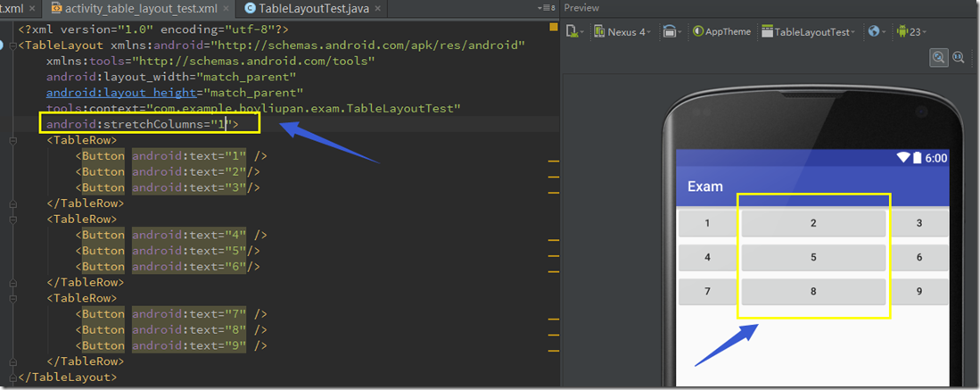Click the Zoom to Fit preview icon
This screenshot has width=980, height=390.
coord(938,57)
